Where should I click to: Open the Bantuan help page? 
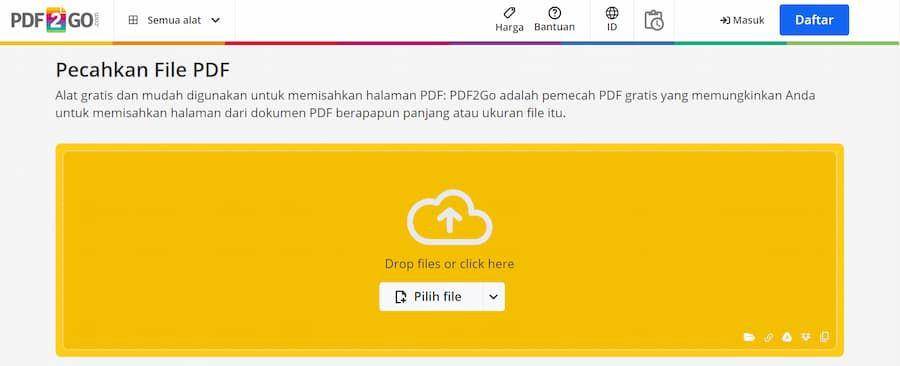click(x=554, y=20)
